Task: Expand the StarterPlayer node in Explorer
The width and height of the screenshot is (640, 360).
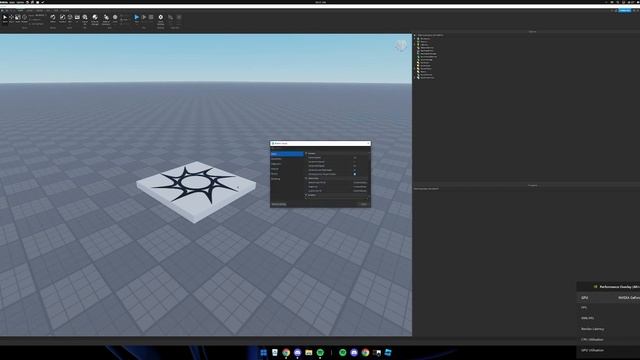Action: (415, 69)
